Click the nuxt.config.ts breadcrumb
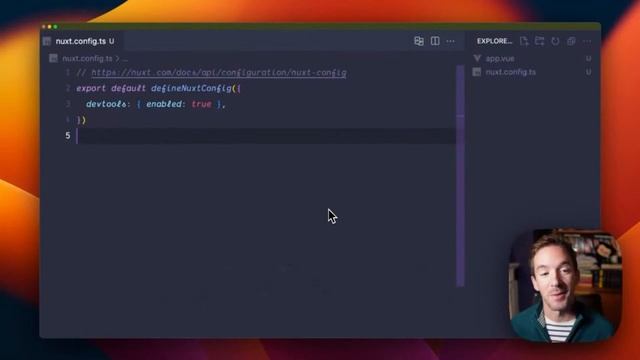The image size is (640, 360). [x=87, y=58]
